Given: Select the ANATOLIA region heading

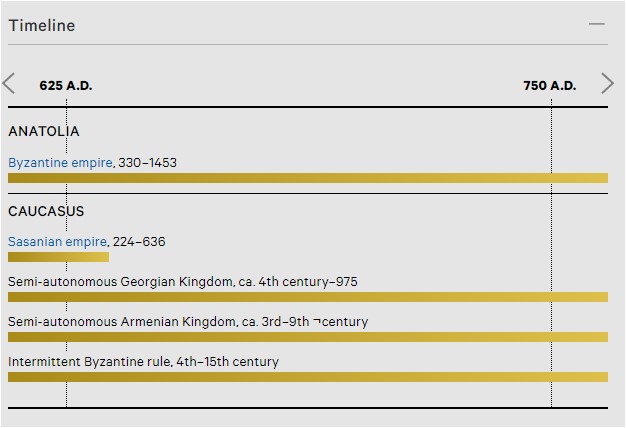Looking at the screenshot, I should point(44,131).
